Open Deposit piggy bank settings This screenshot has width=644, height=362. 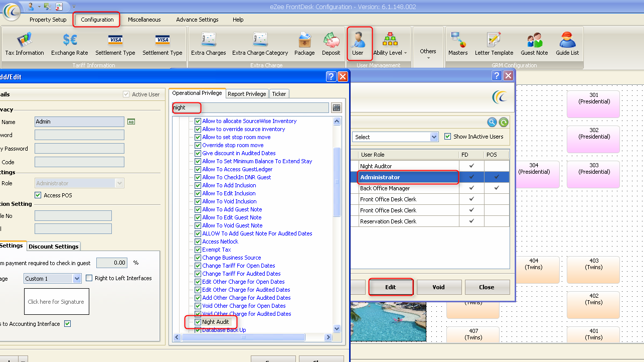point(331,44)
